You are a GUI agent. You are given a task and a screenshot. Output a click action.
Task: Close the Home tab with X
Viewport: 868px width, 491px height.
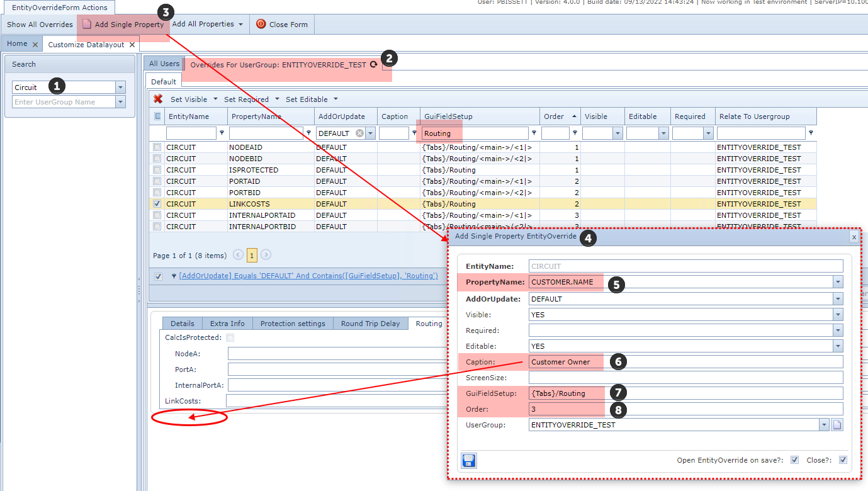click(x=35, y=45)
